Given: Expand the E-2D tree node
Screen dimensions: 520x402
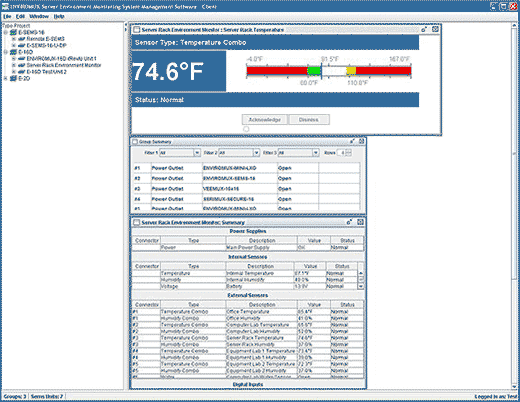Looking at the screenshot, I should 5,78.
